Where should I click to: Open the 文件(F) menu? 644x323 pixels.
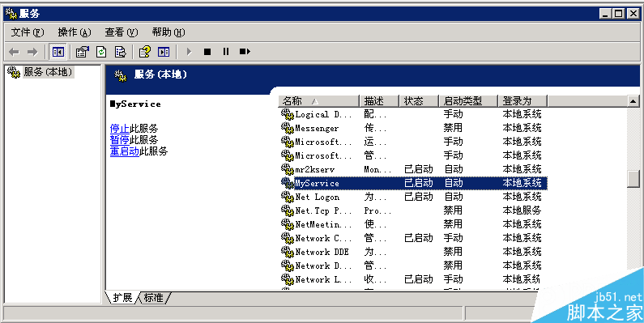[27, 32]
